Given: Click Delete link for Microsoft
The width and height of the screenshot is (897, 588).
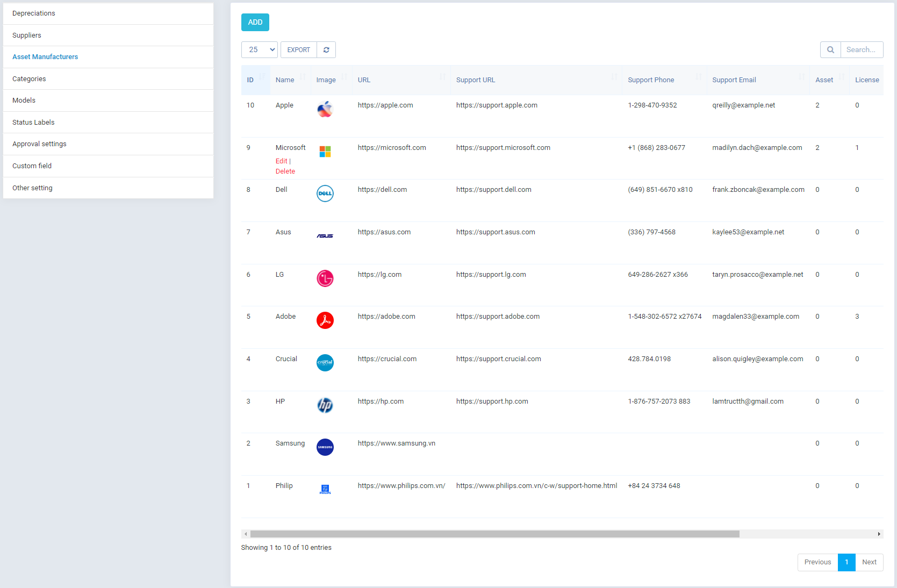Looking at the screenshot, I should [x=285, y=171].
